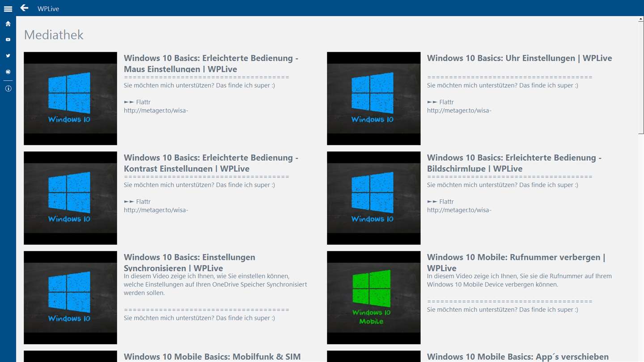Click 'Sie möchten mich unterstützen?' in Synchronisieren card
The height and width of the screenshot is (362, 644).
199,318
